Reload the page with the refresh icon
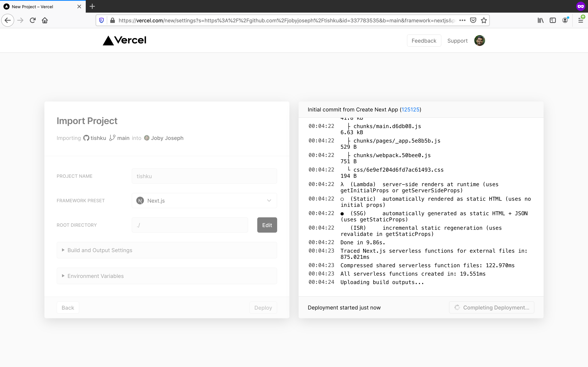The image size is (588, 367). point(33,20)
